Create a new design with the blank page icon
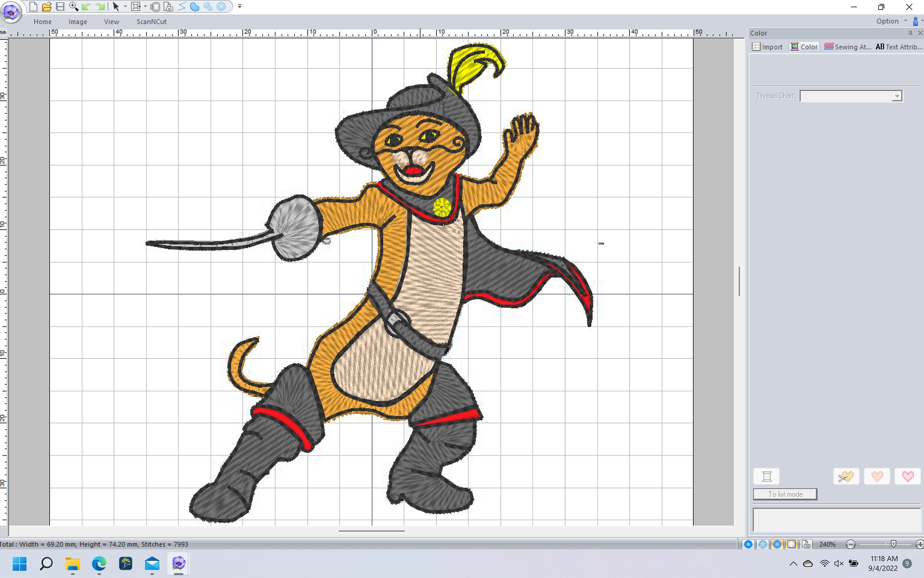Screen dimensions: 924x578 click(33, 6)
